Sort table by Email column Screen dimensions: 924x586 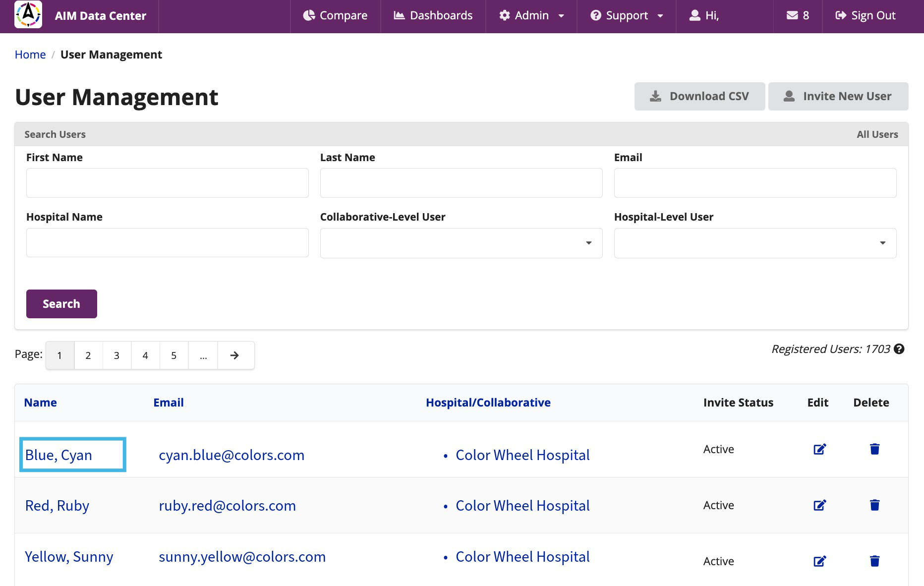tap(169, 403)
